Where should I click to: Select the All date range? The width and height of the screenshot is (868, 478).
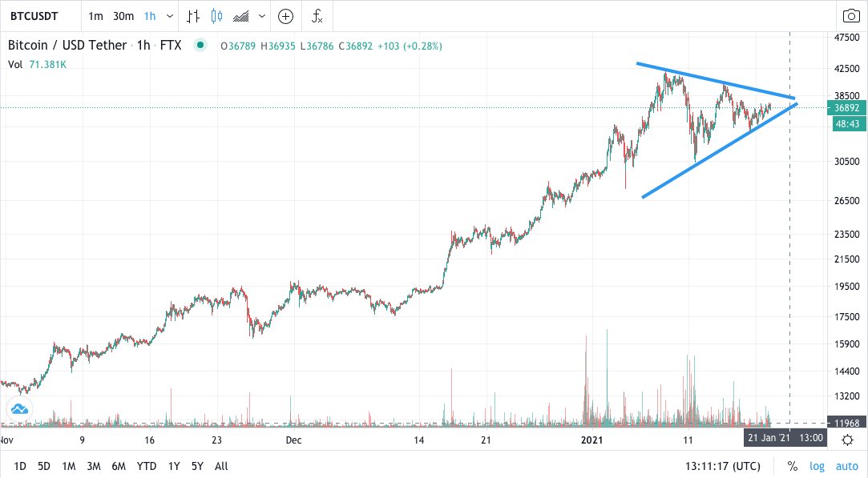click(x=220, y=466)
